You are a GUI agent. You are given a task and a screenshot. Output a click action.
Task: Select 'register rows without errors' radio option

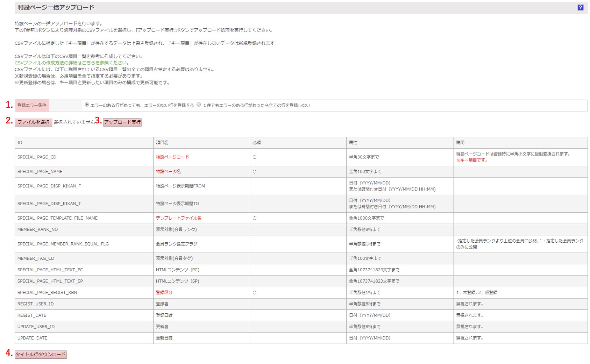tap(87, 105)
